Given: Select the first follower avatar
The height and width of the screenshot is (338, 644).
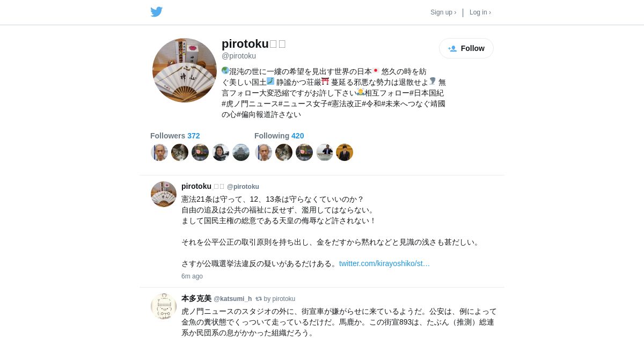Looking at the screenshot, I should click(159, 152).
